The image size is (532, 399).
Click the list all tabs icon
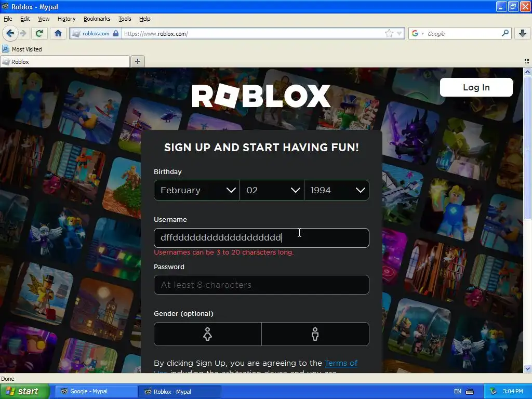[x=527, y=61]
